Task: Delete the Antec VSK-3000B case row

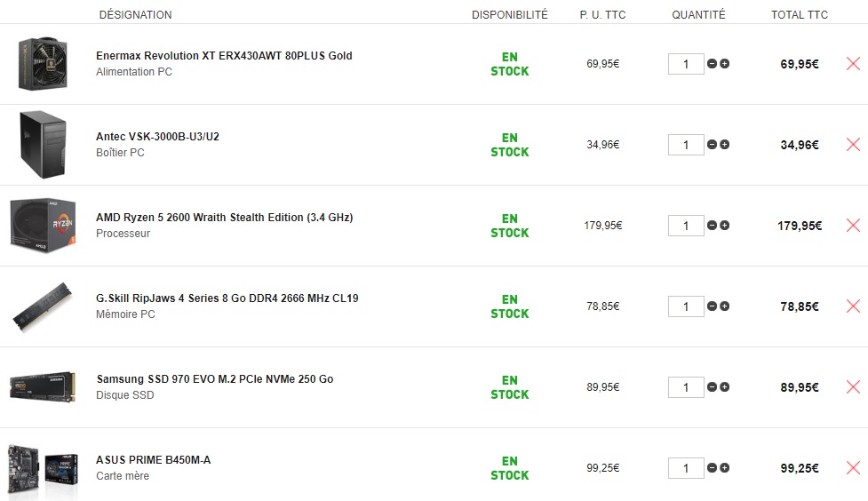Action: 853,145
